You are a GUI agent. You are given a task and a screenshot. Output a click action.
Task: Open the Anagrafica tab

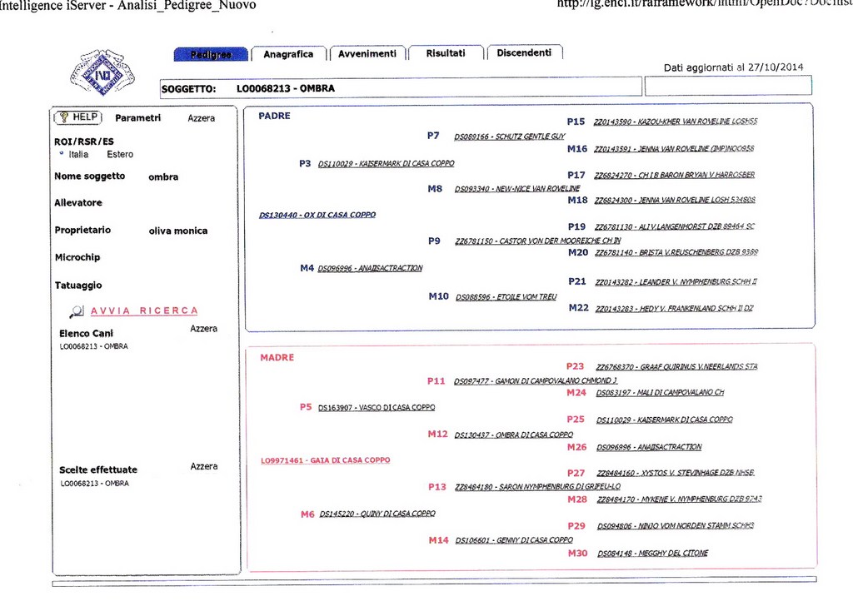coord(288,54)
